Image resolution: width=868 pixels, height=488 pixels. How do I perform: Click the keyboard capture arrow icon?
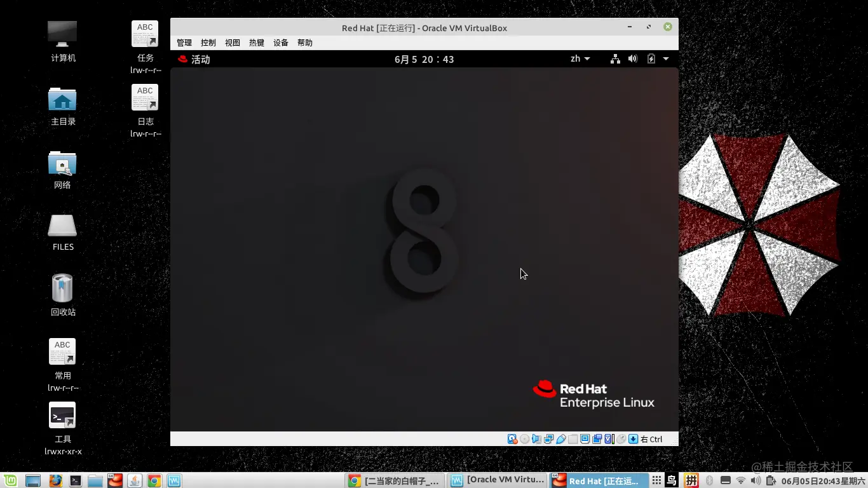click(x=633, y=439)
